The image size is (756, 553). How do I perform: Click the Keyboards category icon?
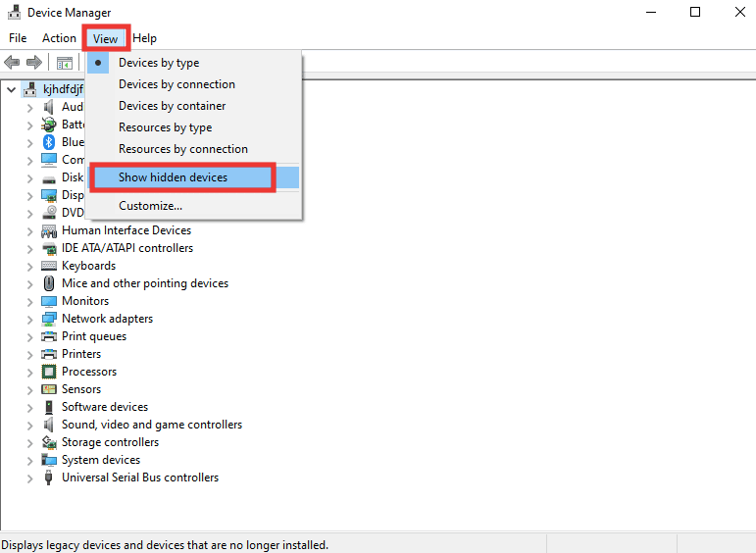coord(49,266)
